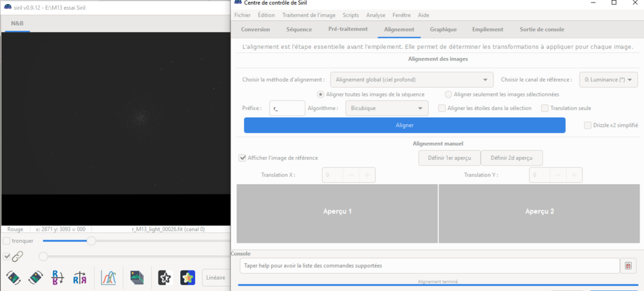Click Définir 1er aperçu button
644x291 pixels.
coord(450,158)
